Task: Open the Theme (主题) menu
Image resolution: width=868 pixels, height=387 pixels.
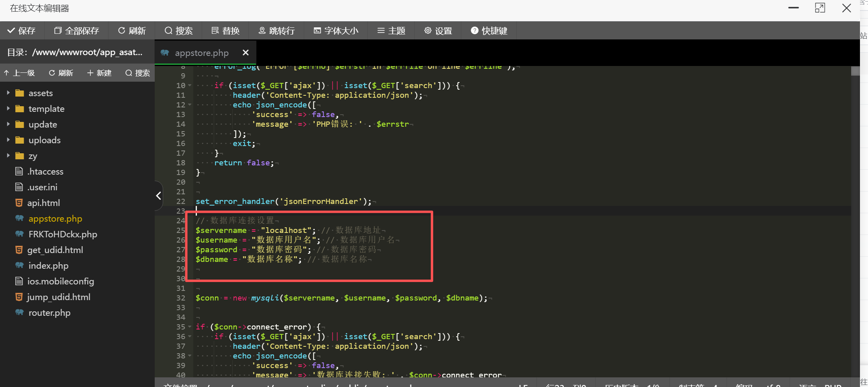Action: coord(391,31)
